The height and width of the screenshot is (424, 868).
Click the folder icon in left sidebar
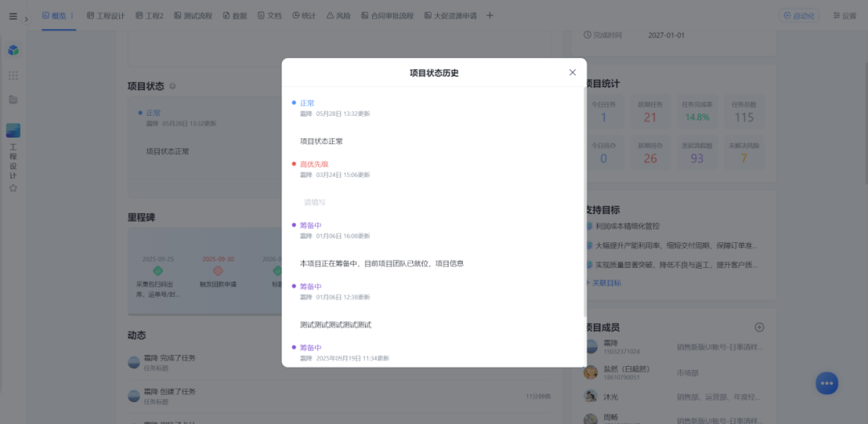(14, 100)
